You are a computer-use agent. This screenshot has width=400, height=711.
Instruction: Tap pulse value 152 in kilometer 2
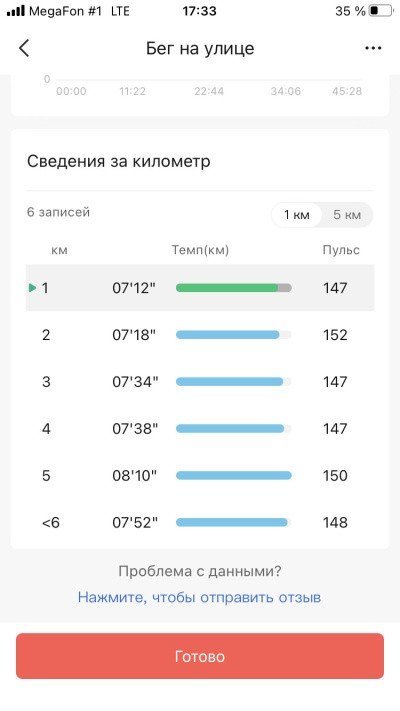[x=335, y=335]
